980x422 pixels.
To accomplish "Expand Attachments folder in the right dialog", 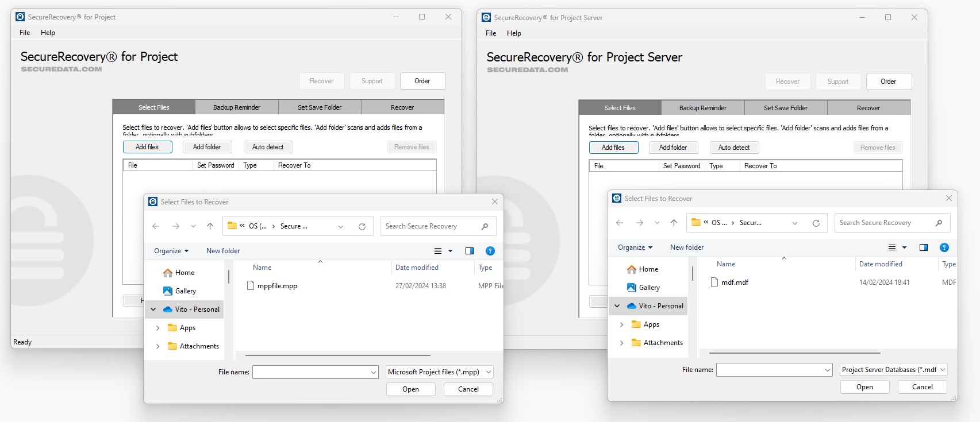I will coord(622,343).
